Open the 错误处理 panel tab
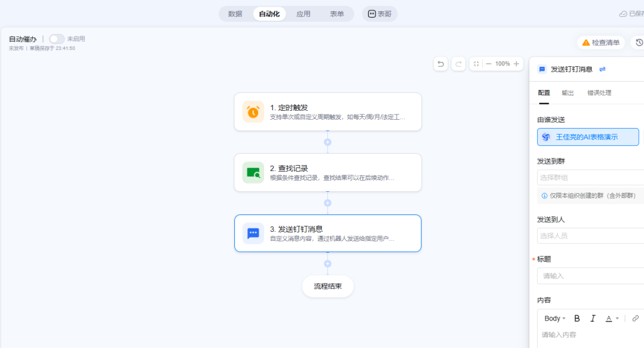Image resolution: width=644 pixels, height=348 pixels. [599, 93]
